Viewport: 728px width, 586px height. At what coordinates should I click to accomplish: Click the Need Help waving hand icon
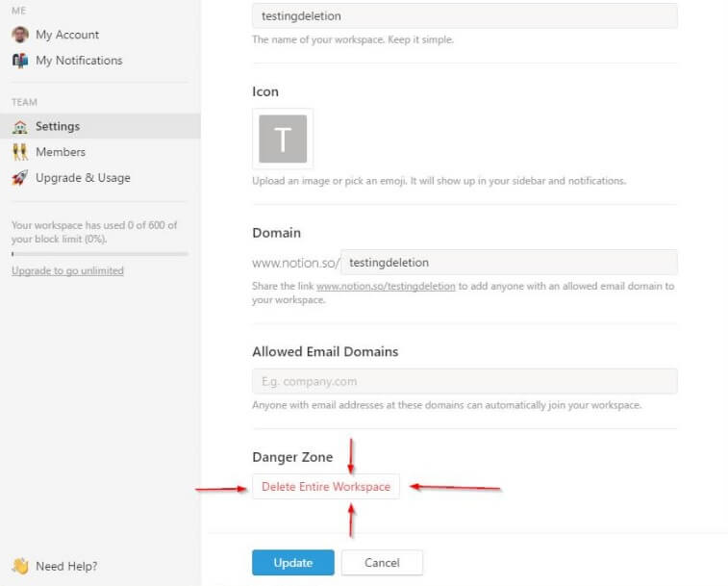[20, 566]
